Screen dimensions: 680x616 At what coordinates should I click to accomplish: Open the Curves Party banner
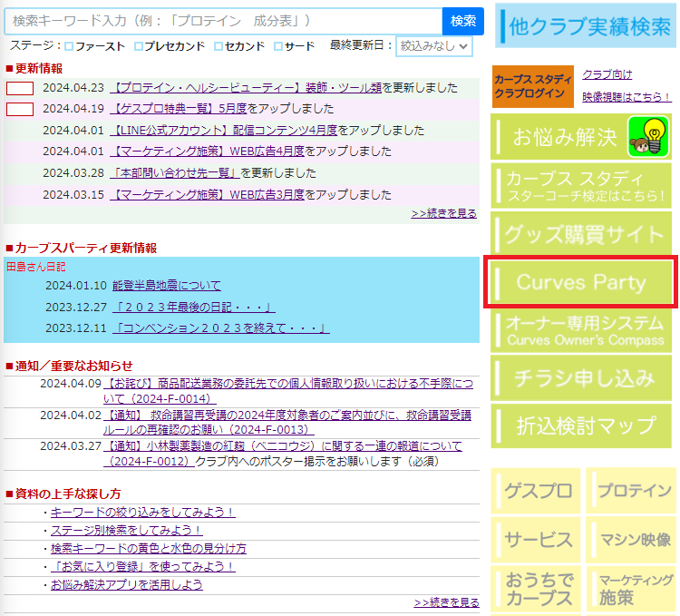pos(581,283)
